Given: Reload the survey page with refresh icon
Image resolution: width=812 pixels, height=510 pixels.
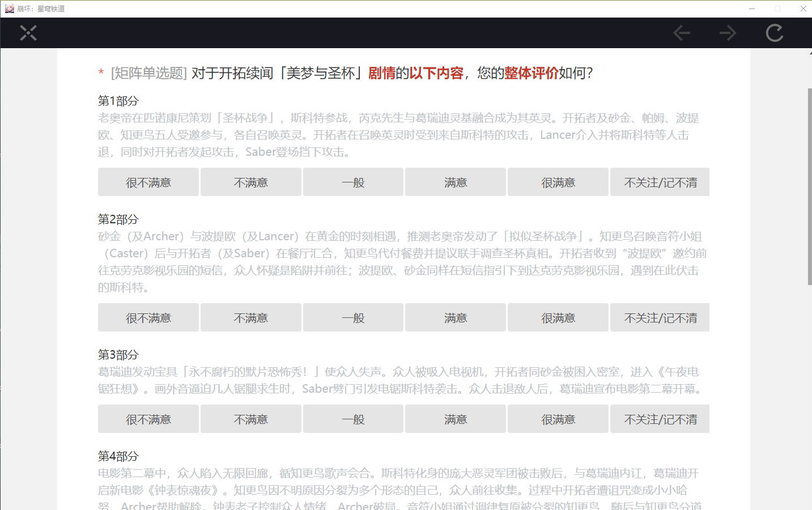Looking at the screenshot, I should (x=775, y=33).
